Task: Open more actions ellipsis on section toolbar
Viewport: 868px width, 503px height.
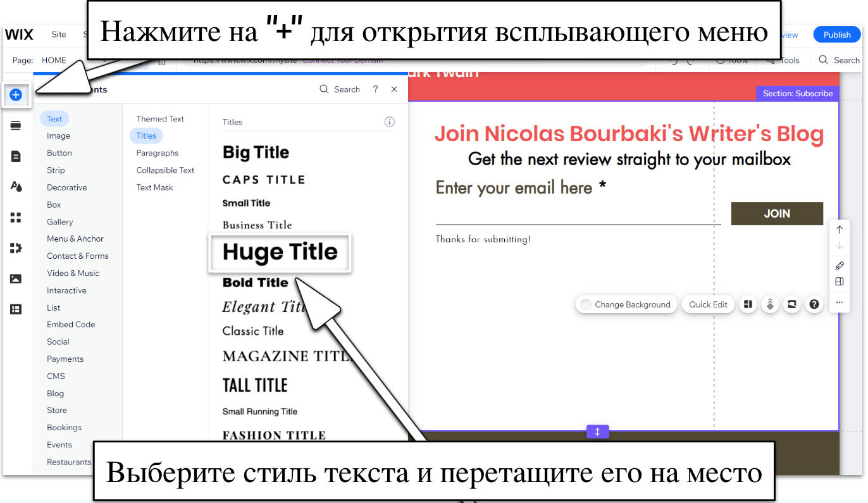Action: (840, 302)
